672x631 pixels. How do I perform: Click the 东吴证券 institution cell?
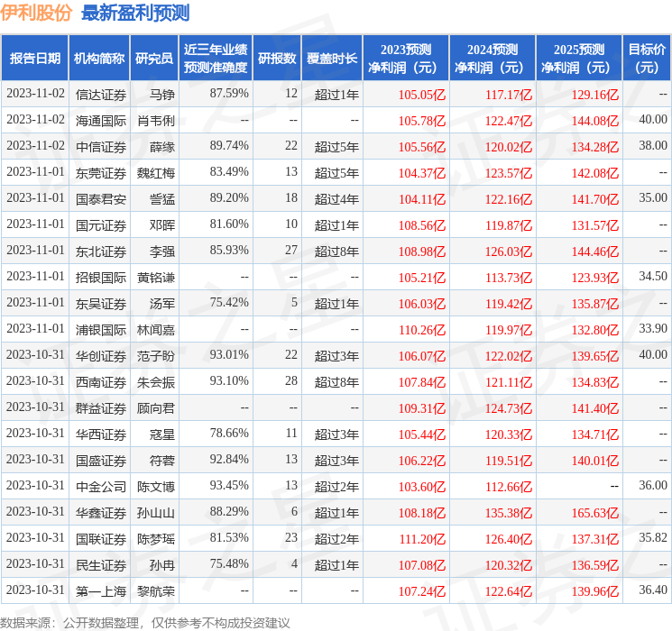(x=101, y=303)
